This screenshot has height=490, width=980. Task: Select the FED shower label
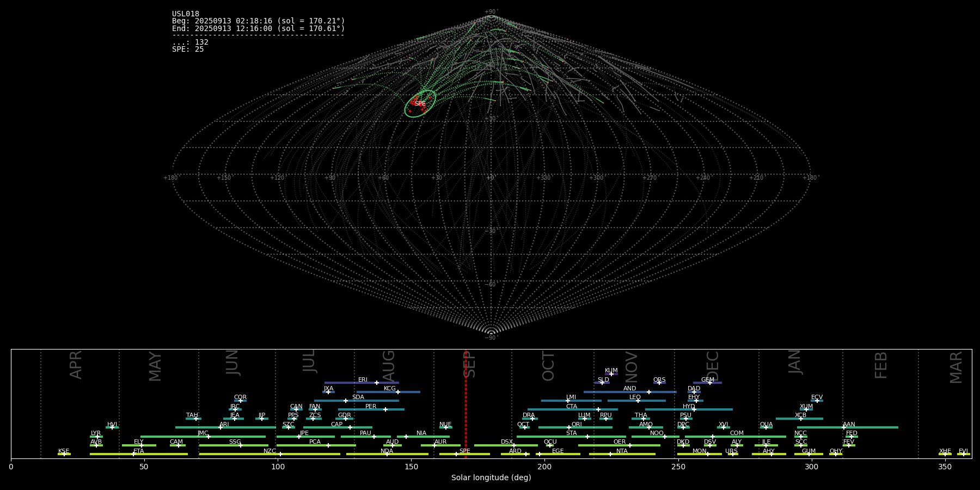coord(852,433)
